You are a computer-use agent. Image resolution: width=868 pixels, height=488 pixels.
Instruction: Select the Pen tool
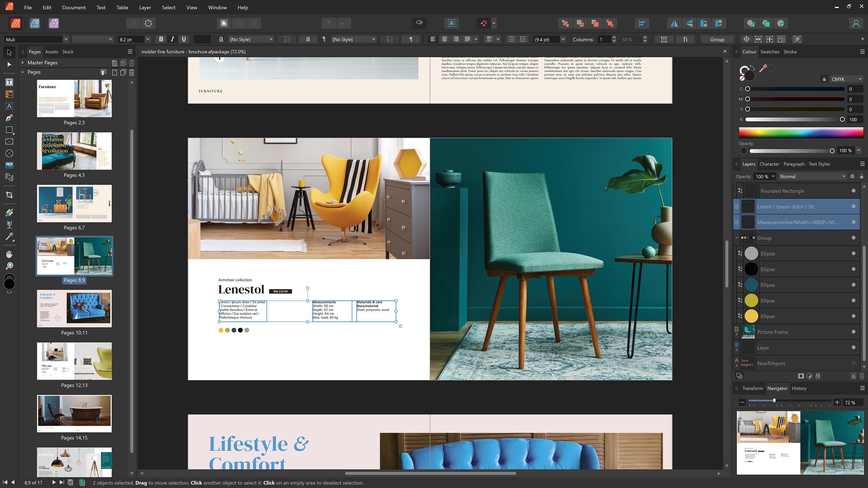[x=9, y=117]
